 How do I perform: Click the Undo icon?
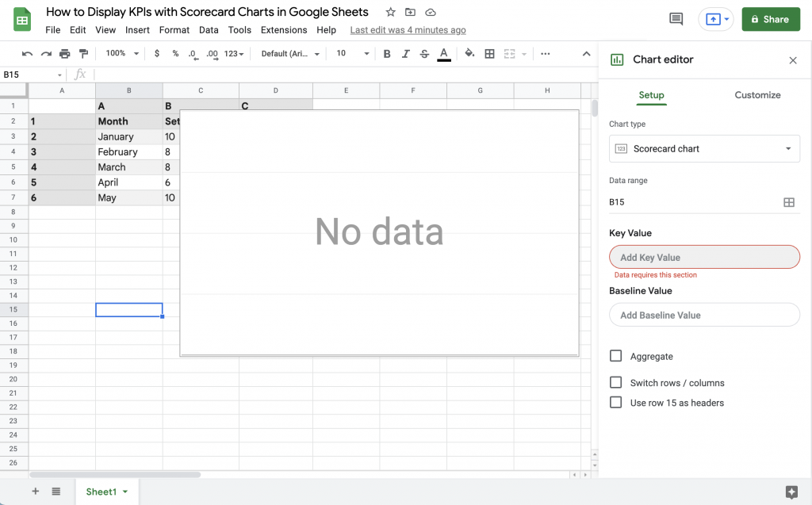pos(27,53)
